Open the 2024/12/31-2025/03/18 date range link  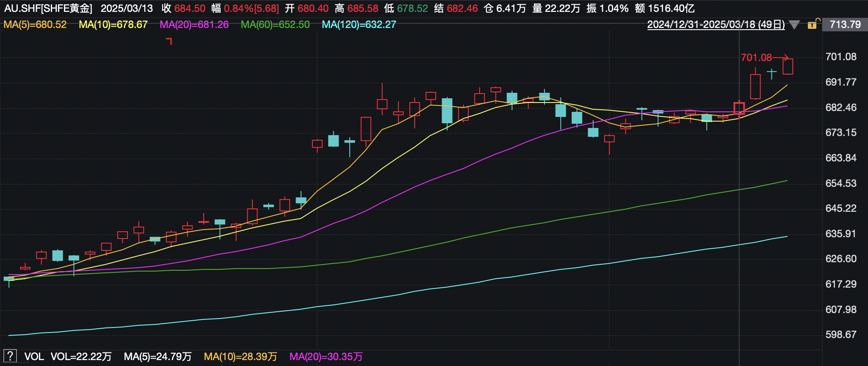716,25
